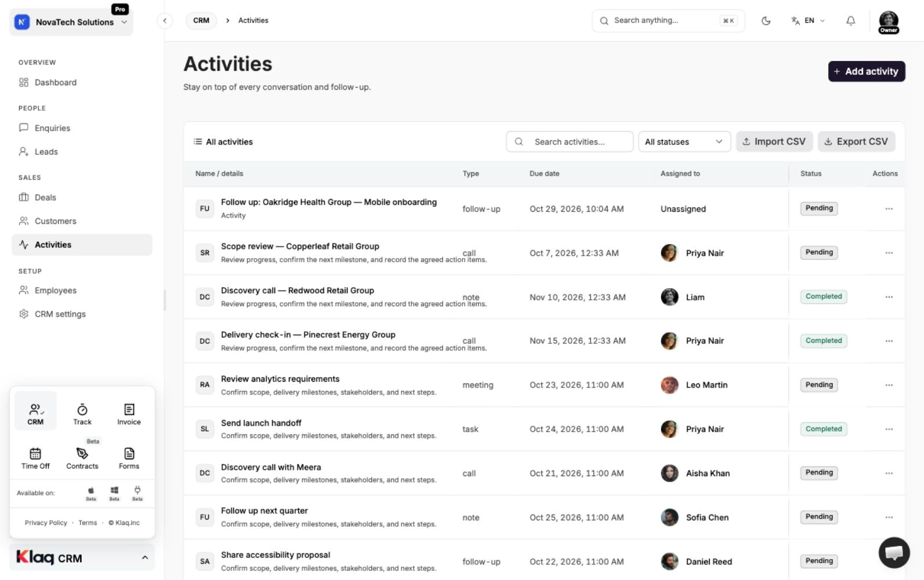This screenshot has width=924, height=580.
Task: Collapse the Klaq CRM app switcher
Action: tap(82, 558)
